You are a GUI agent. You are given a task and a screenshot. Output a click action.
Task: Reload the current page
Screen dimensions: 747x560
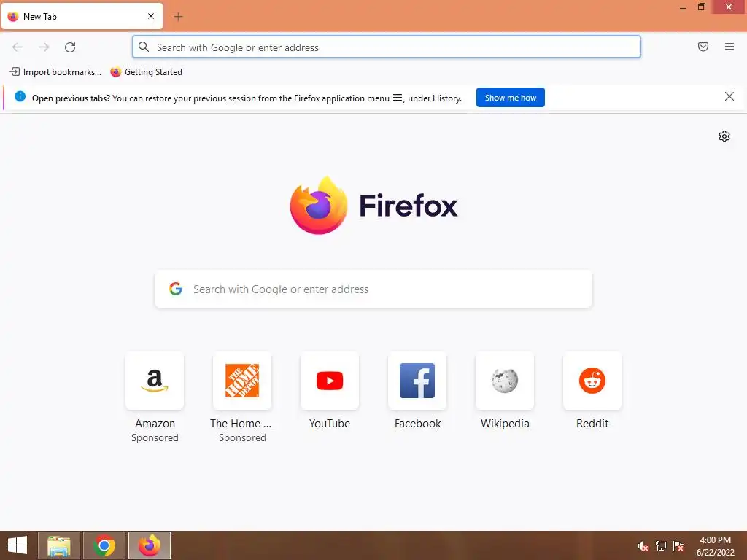point(70,47)
